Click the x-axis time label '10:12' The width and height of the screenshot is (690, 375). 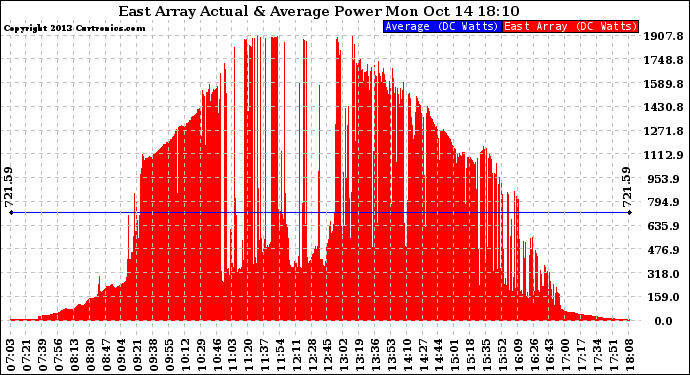tap(185, 355)
